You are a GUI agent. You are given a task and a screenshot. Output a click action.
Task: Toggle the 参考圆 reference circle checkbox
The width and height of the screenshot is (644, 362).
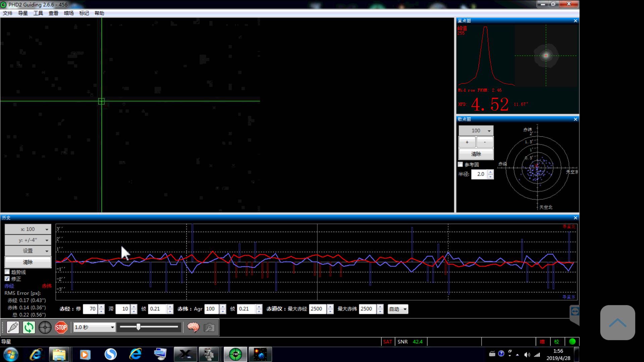(461, 164)
